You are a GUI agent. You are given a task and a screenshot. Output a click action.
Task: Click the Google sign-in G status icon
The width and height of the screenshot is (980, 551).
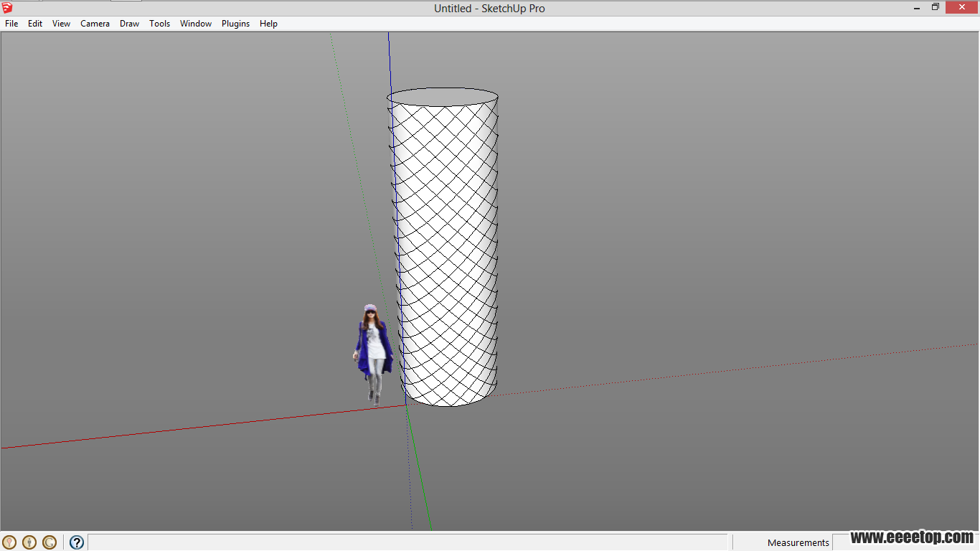pyautogui.click(x=50, y=542)
